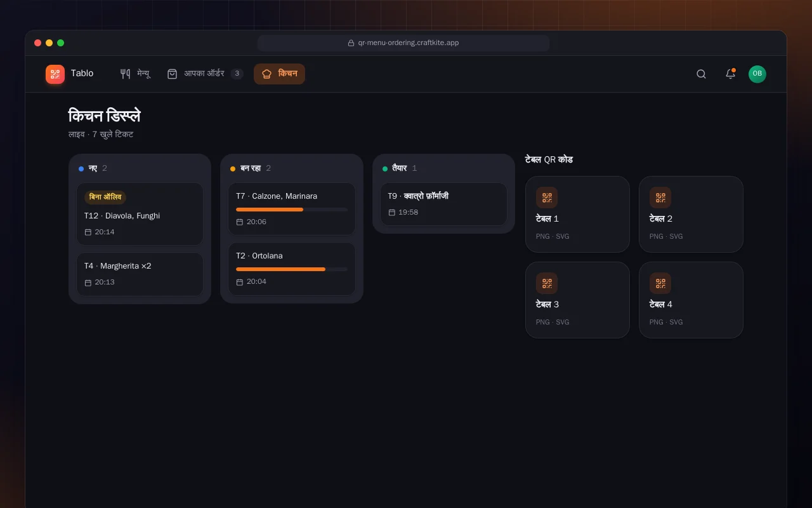Open ticket T2 · Ortolana

[292, 269]
